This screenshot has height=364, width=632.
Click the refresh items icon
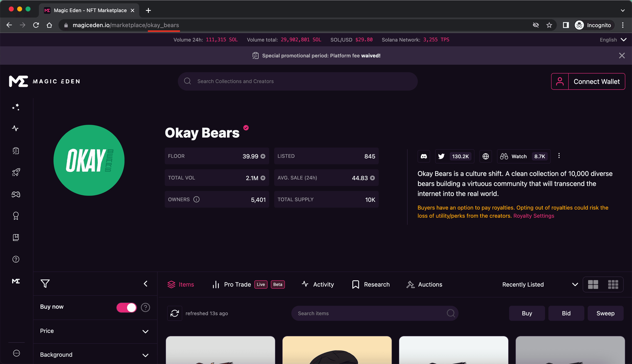click(175, 313)
